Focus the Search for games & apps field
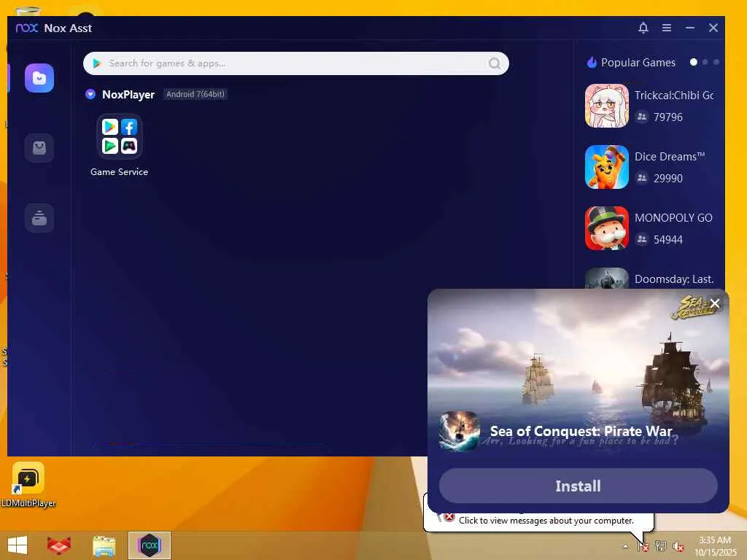The height and width of the screenshot is (560, 747). [296, 63]
